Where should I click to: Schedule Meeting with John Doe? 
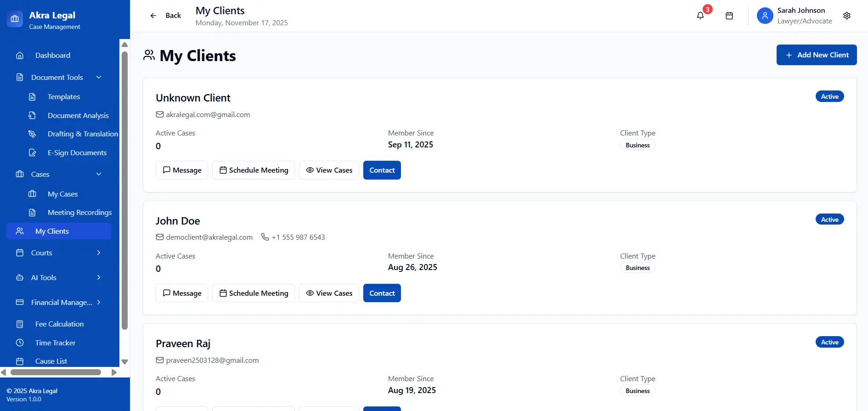point(254,293)
